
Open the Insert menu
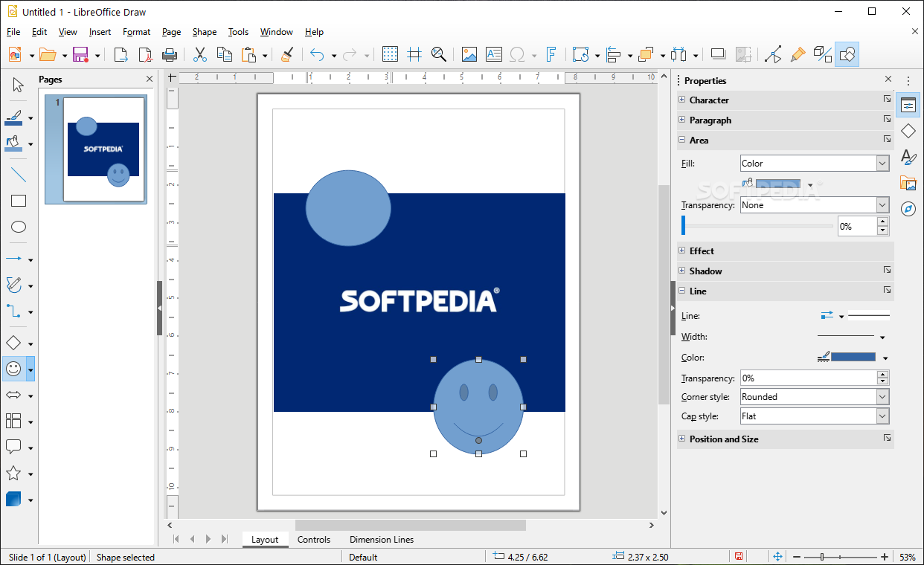(100, 32)
